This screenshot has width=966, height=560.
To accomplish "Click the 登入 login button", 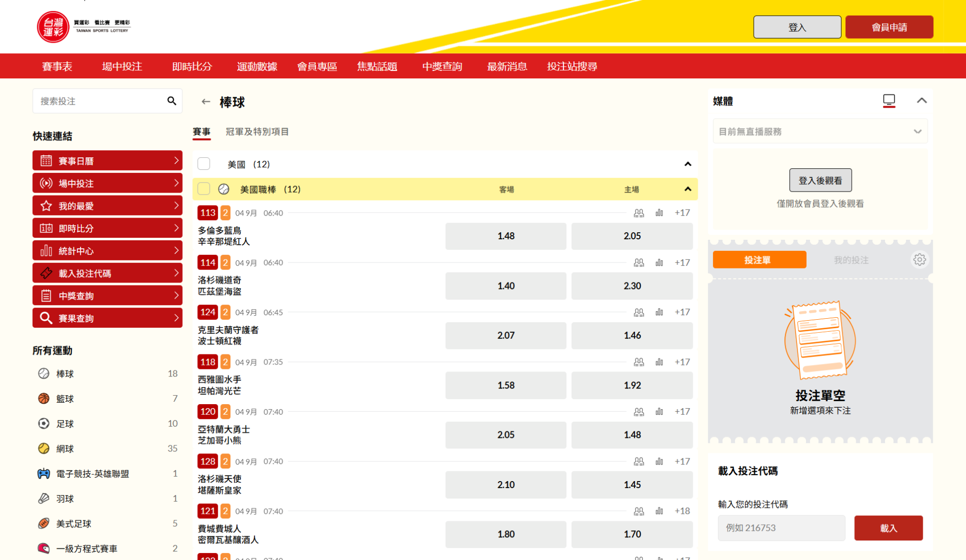I will point(797,27).
